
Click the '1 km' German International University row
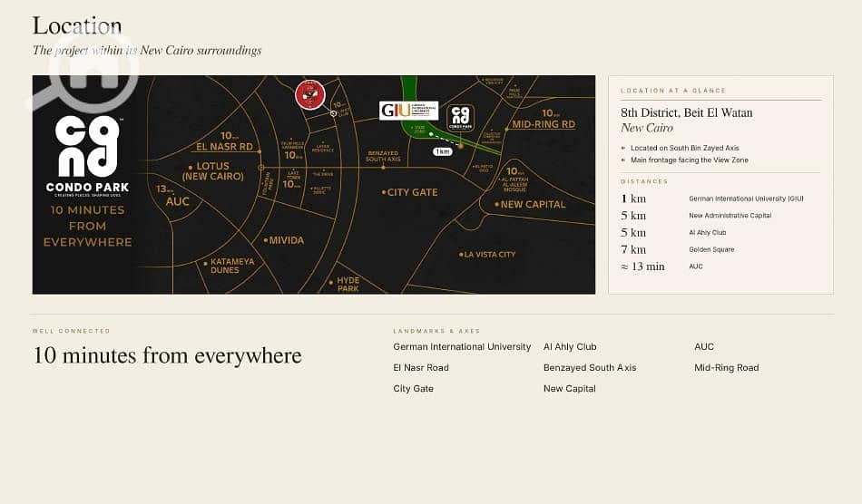pos(712,199)
